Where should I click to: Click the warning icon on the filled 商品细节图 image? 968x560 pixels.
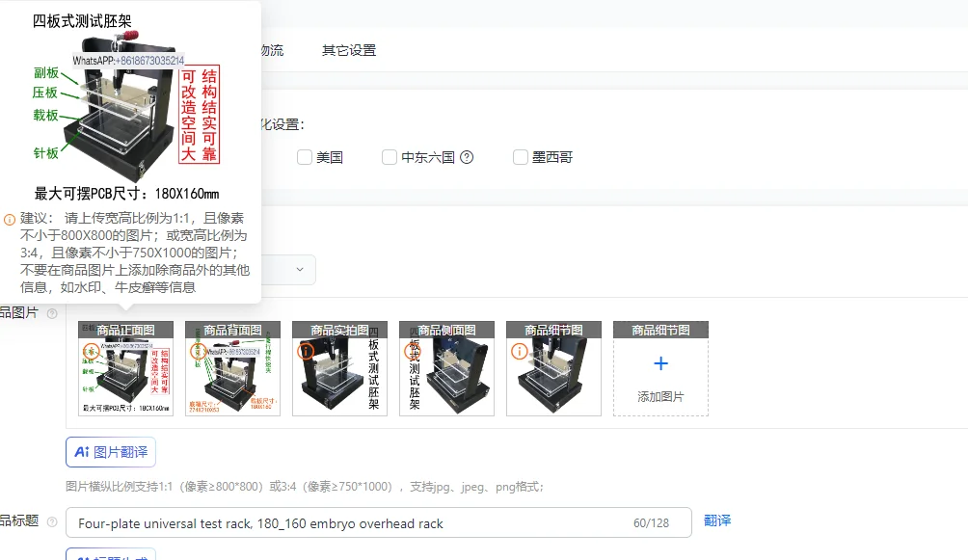[x=519, y=351]
